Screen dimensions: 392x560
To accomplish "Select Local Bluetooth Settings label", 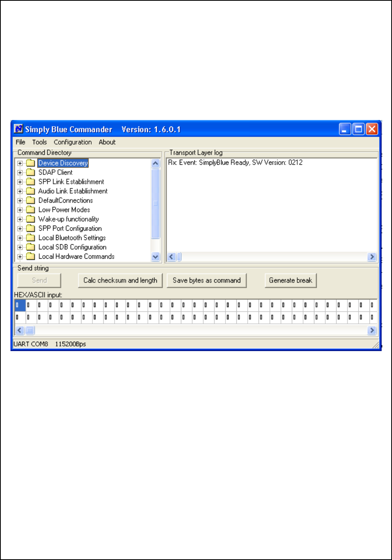I will tap(72, 238).
